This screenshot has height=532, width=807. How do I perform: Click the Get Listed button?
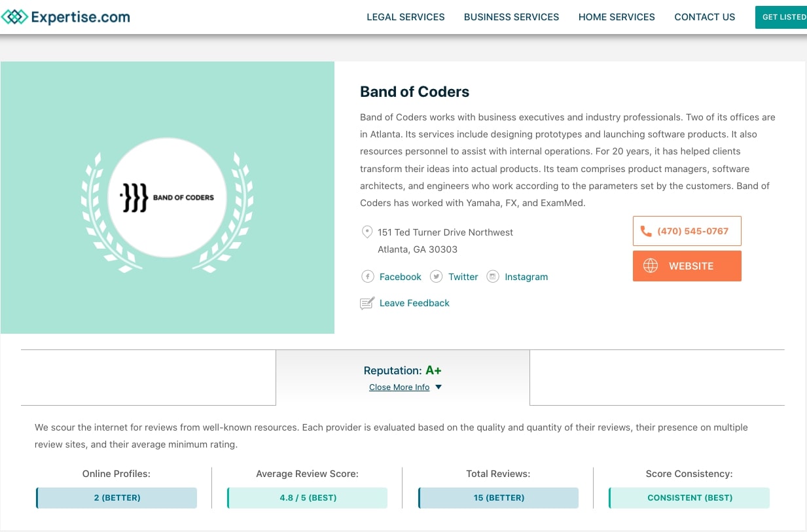(x=781, y=17)
